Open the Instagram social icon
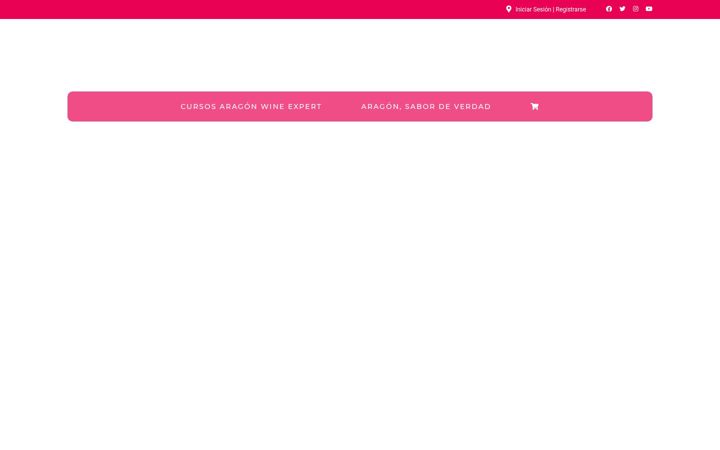The width and height of the screenshot is (720, 450). [636, 9]
